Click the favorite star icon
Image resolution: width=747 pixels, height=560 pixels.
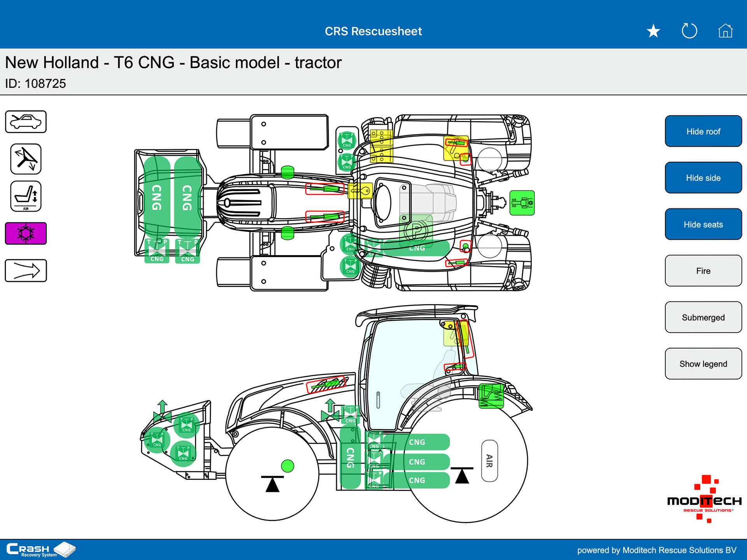(653, 31)
